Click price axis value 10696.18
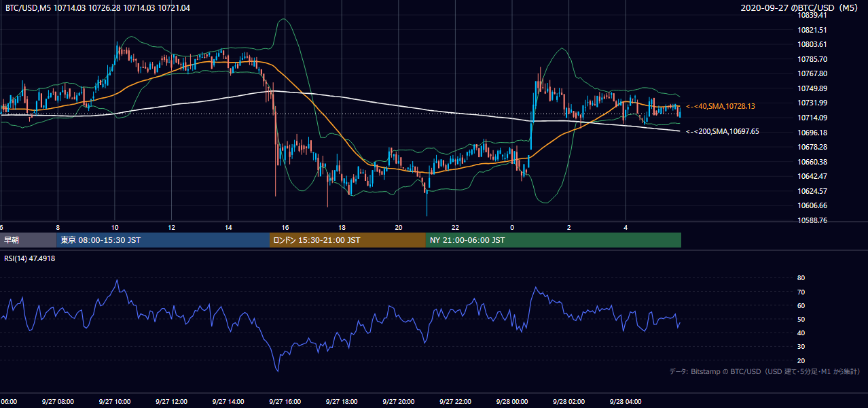 [812, 133]
